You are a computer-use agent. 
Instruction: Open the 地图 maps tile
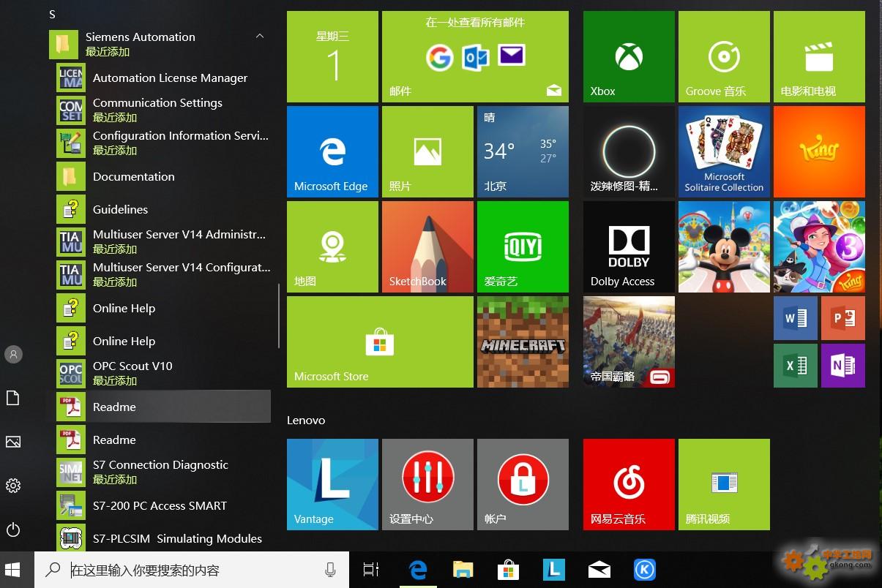tap(332, 246)
